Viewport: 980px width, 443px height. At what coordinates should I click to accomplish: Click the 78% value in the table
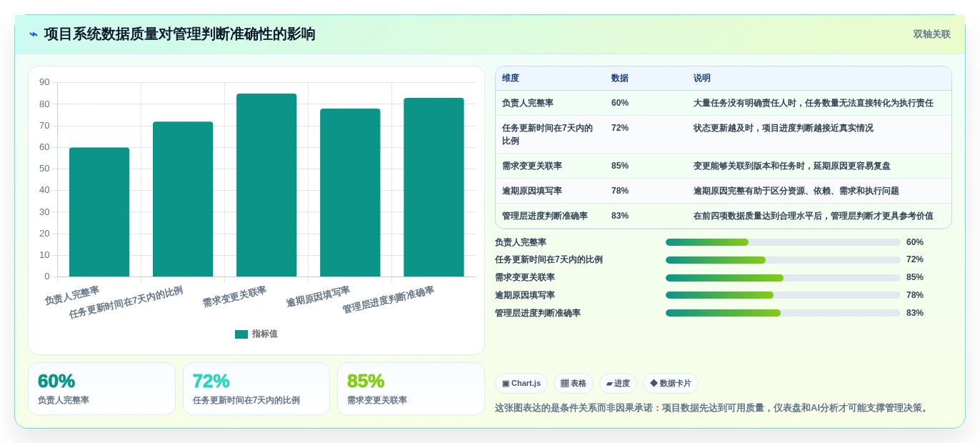620,191
